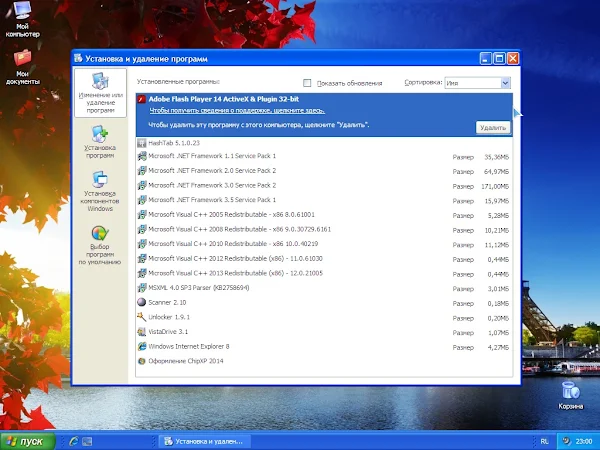
Task: Click the Windows Internet Explorer 8 icon
Action: tap(142, 346)
